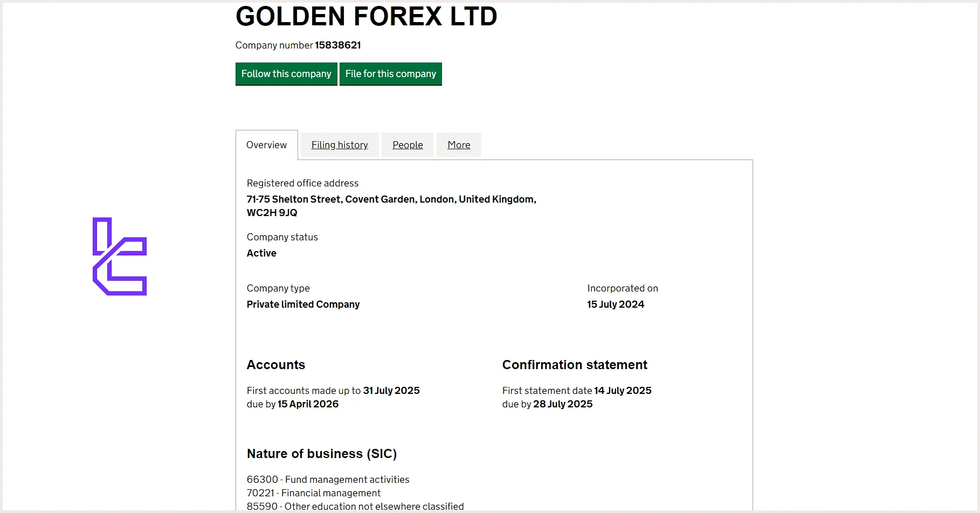Open the People tab
The height and width of the screenshot is (513, 980).
pyautogui.click(x=408, y=145)
